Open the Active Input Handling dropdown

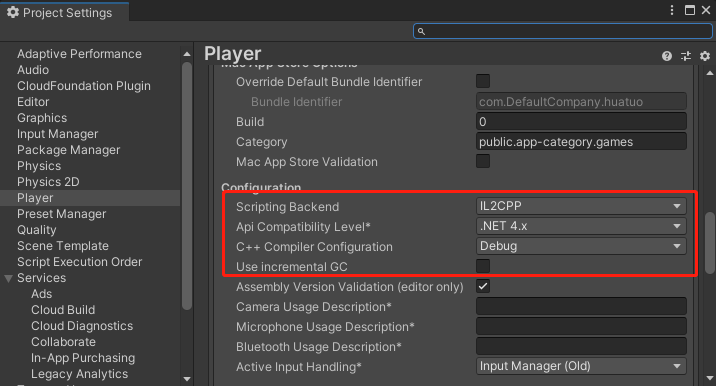(581, 366)
